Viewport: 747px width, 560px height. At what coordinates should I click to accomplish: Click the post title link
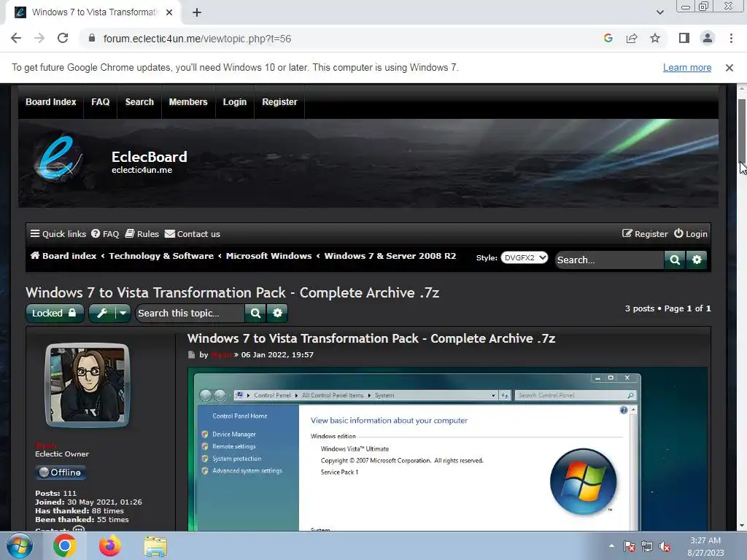click(371, 338)
